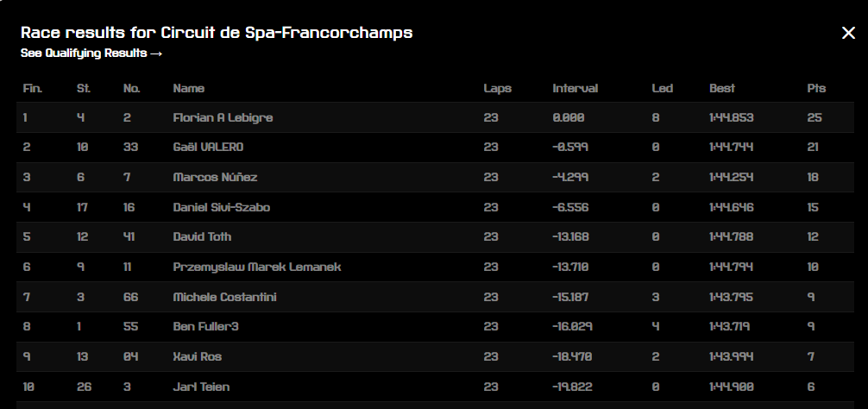Viewport: 868px width, 409px height.
Task: Select driver Jarl Teien
Action: pyautogui.click(x=201, y=387)
